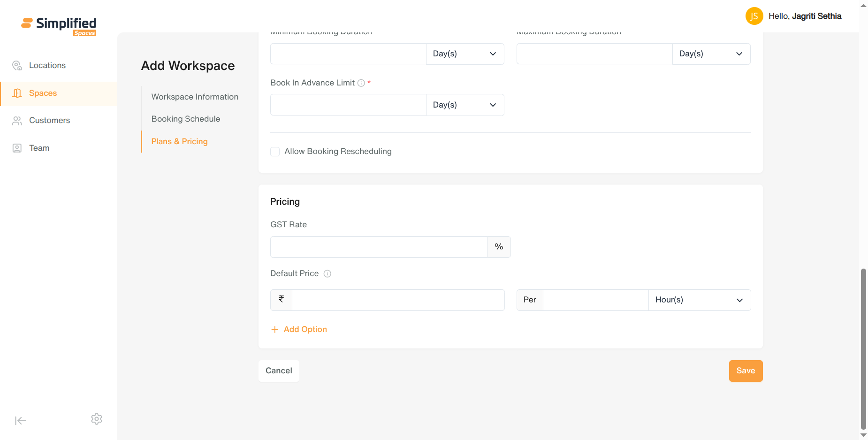
Task: Focus the GST Rate input field
Action: 379,247
